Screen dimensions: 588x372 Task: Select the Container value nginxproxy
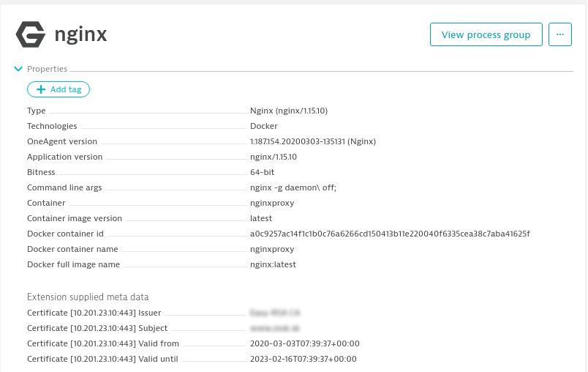tap(272, 203)
